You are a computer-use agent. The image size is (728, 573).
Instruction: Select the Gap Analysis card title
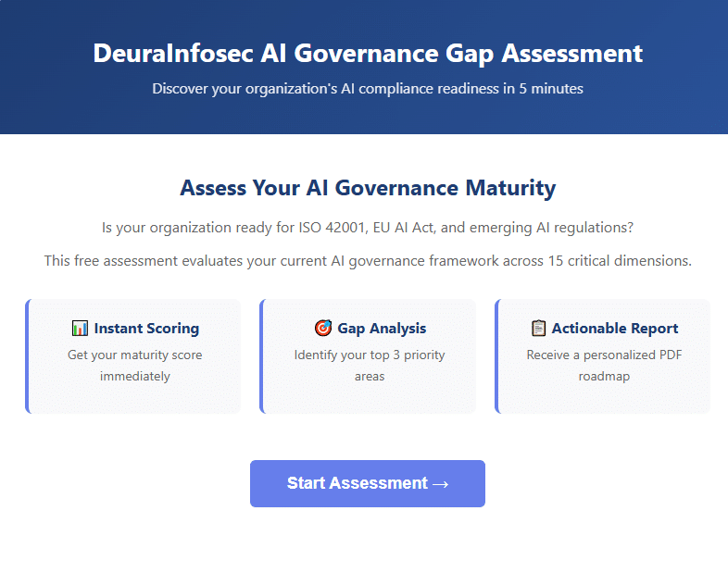(382, 329)
